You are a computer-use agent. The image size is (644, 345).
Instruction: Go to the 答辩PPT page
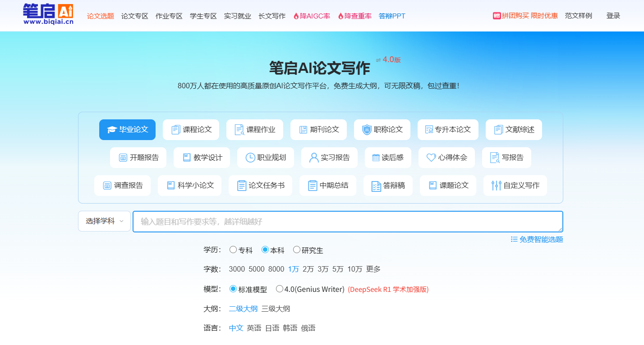(x=392, y=16)
